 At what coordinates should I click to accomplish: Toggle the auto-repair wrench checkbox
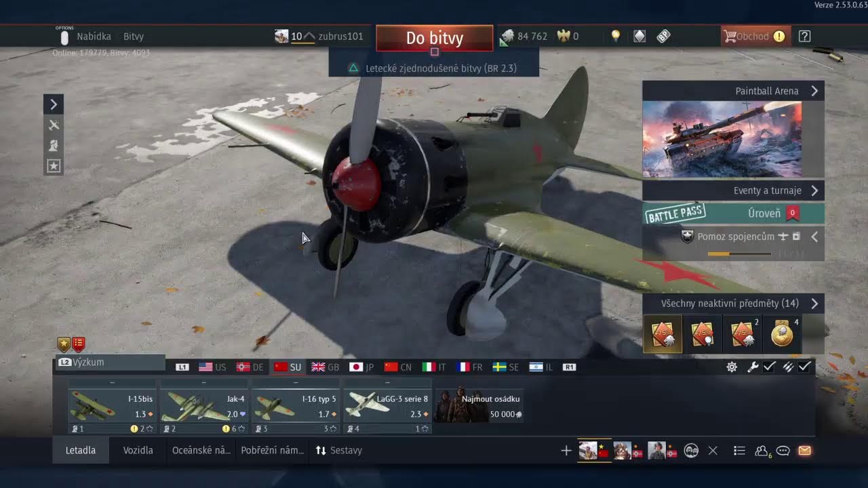click(769, 367)
